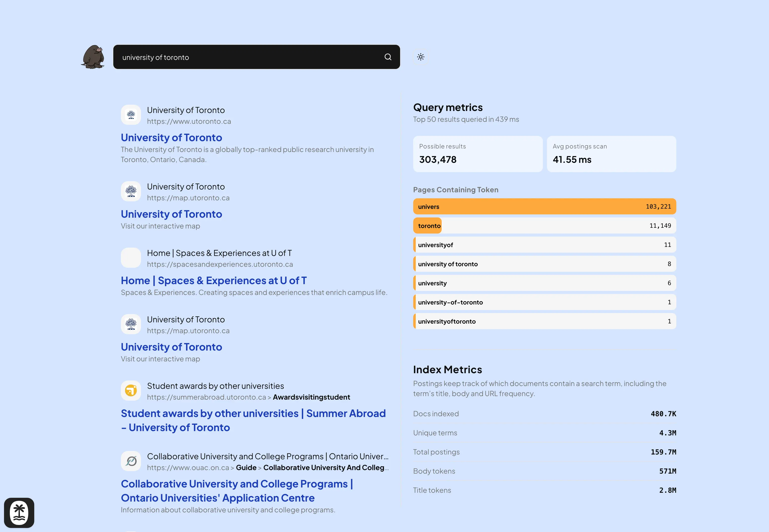Click the 'Unique terms' value 4.3M
769x532 pixels.
[668, 433]
